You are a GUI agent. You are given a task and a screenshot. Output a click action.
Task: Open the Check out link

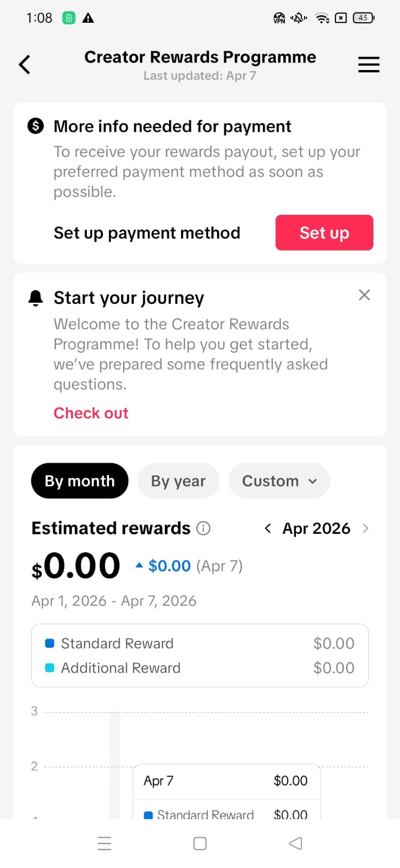[91, 413]
